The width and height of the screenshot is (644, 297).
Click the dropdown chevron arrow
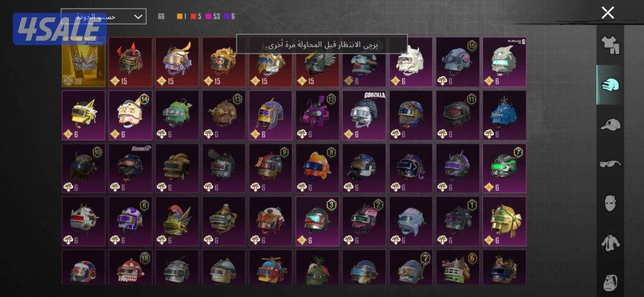coord(138,17)
